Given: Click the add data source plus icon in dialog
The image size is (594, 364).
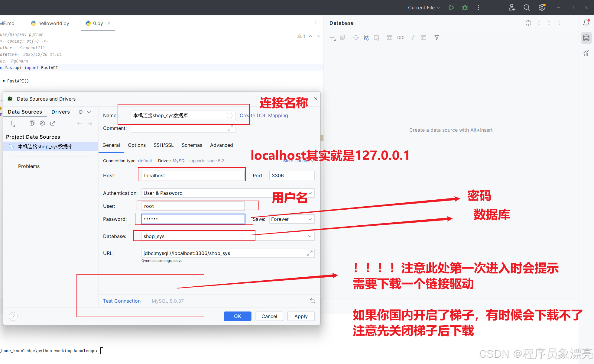Looking at the screenshot, I should point(11,123).
